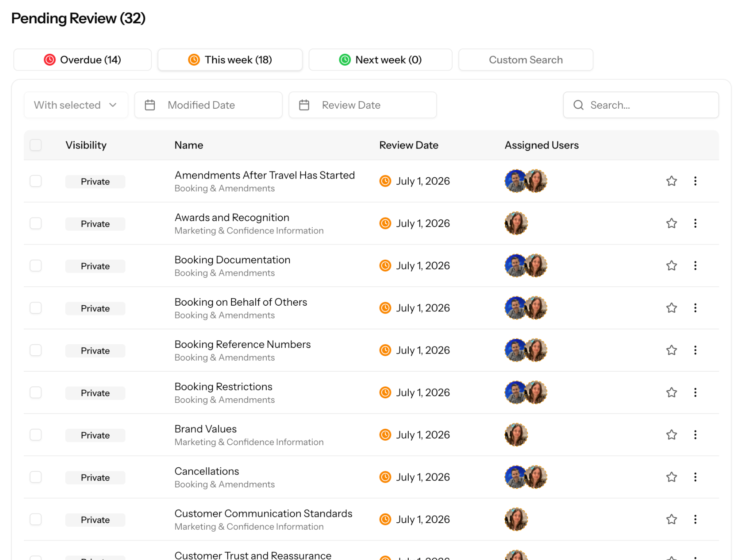The width and height of the screenshot is (746, 560).
Task: Open more options for Customer Communication Standards
Action: [x=695, y=519]
